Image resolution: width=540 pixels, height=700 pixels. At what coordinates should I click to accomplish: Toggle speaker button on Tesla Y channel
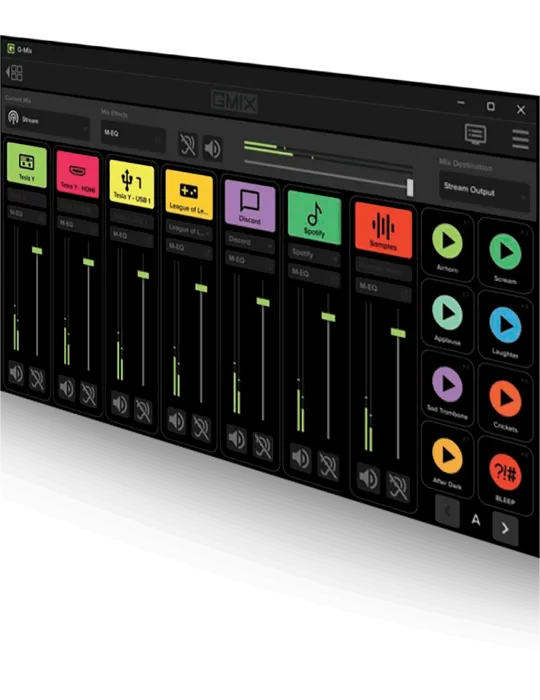tap(17, 373)
